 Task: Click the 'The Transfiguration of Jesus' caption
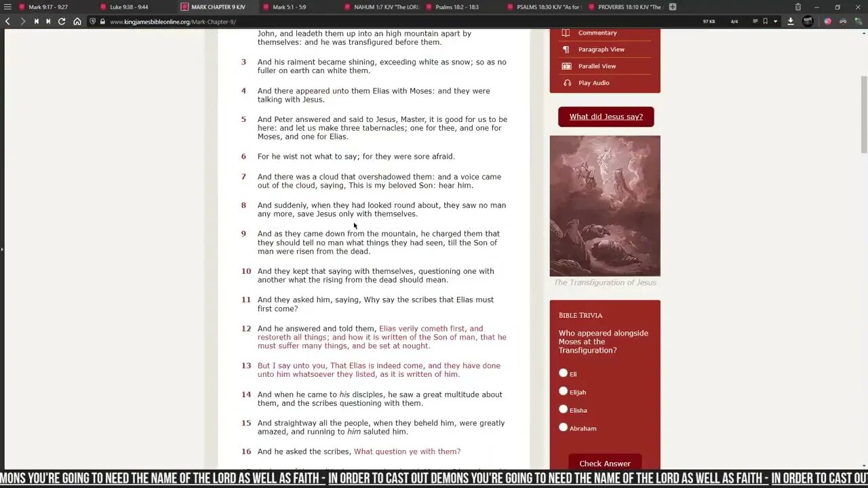[x=605, y=283]
